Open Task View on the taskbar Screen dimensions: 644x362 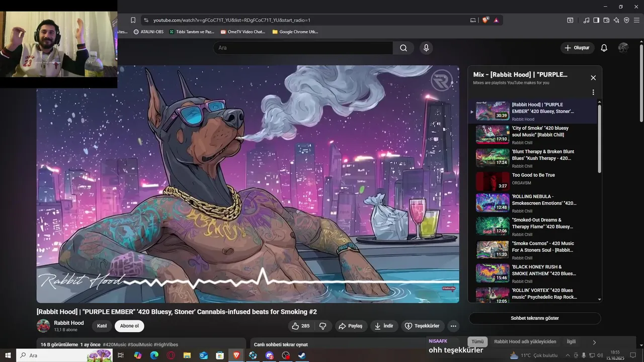[121, 355]
